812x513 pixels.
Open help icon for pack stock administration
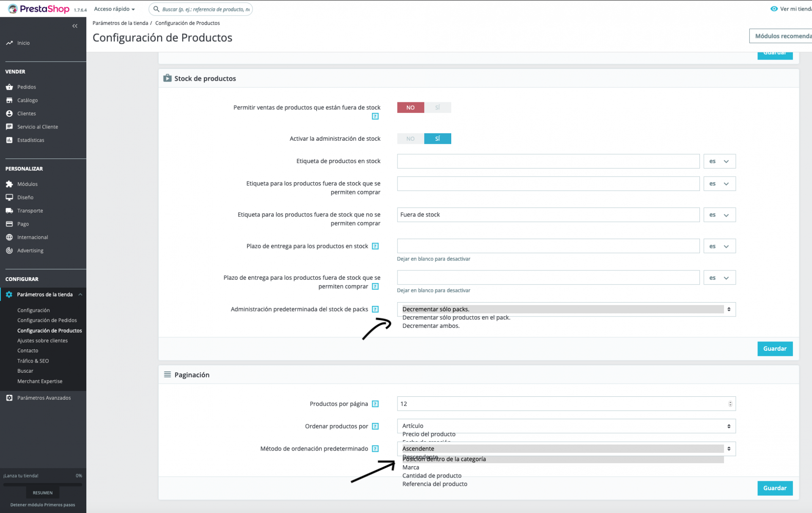click(375, 309)
